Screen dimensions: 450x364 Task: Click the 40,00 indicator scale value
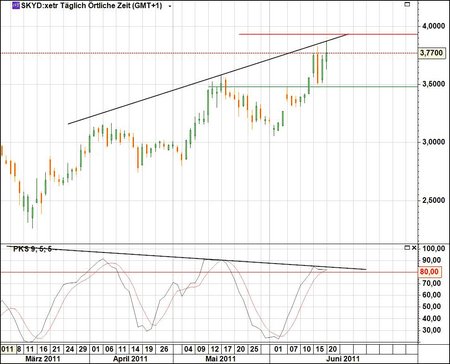433,318
